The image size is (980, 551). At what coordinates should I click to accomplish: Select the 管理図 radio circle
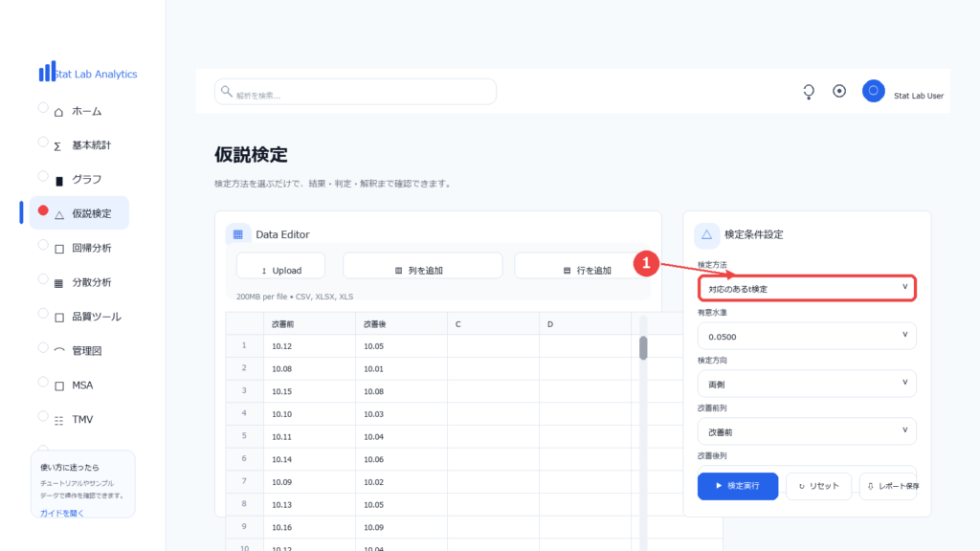43,348
